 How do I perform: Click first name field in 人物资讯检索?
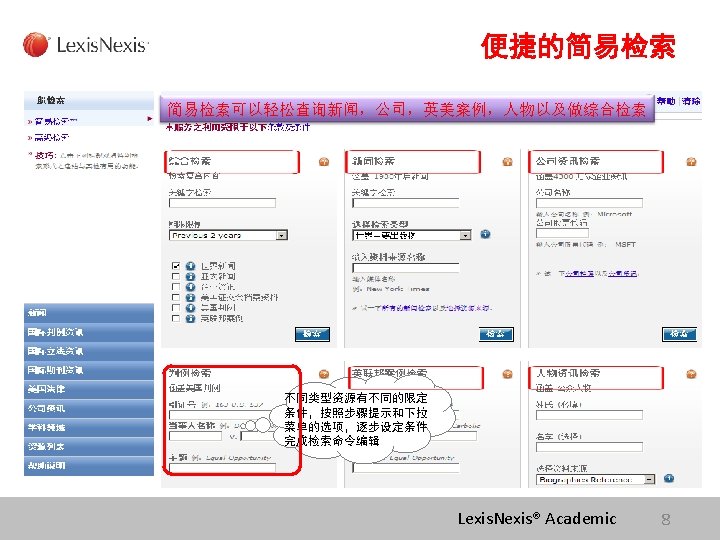tap(589, 447)
